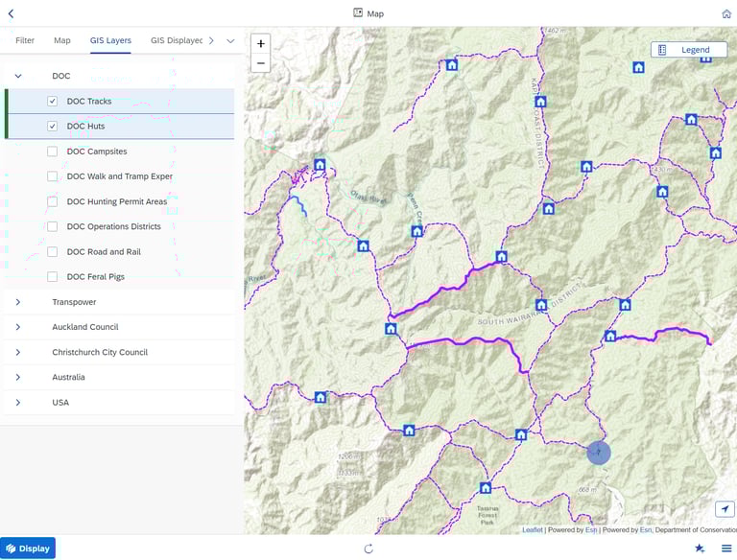Open the Legend button
The width and height of the screenshot is (737, 560).
(689, 50)
